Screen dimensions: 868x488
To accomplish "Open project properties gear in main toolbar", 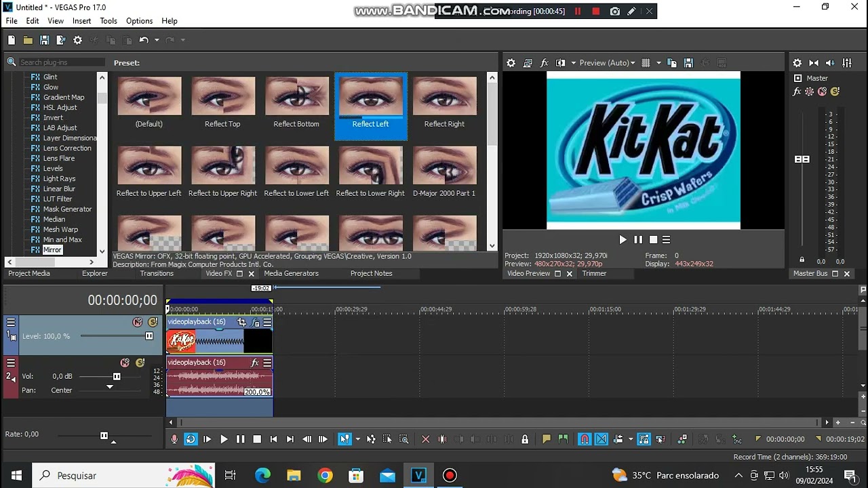I will [77, 41].
